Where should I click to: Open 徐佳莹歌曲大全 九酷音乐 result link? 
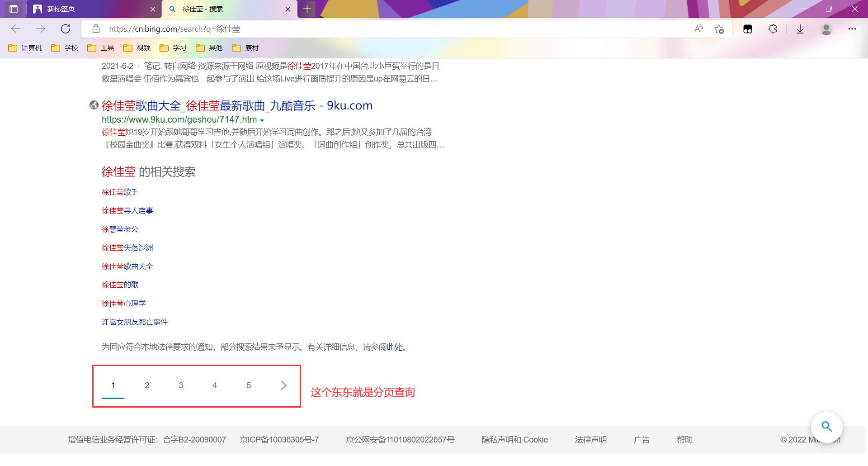pyautogui.click(x=237, y=105)
